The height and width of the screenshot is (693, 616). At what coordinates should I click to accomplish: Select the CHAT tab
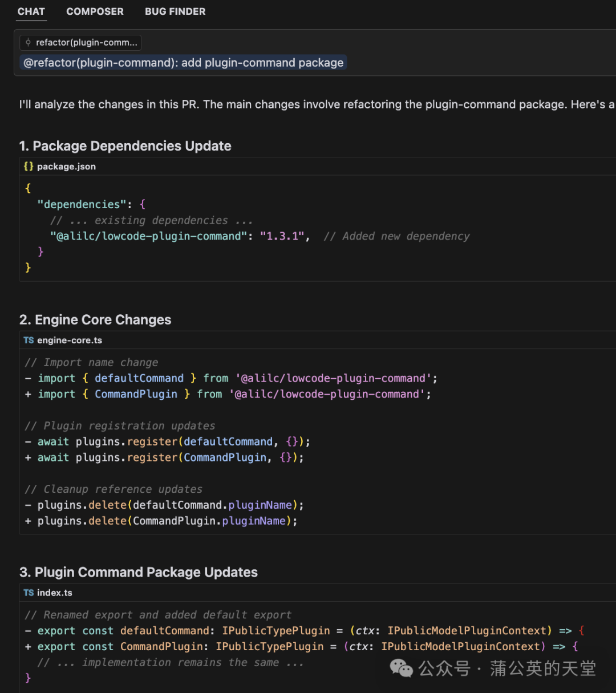(31, 11)
